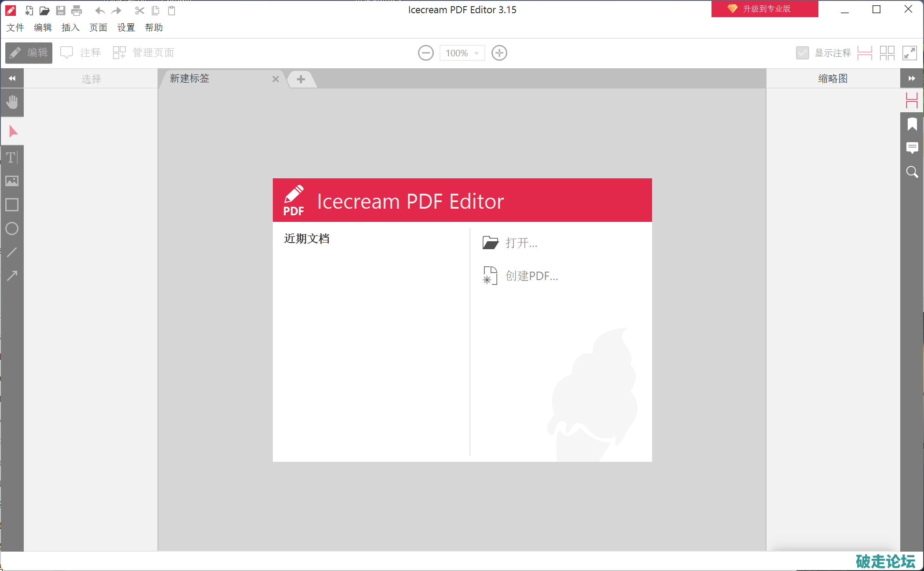Click the zoom in plus button
This screenshot has height=571, width=924.
(x=499, y=53)
